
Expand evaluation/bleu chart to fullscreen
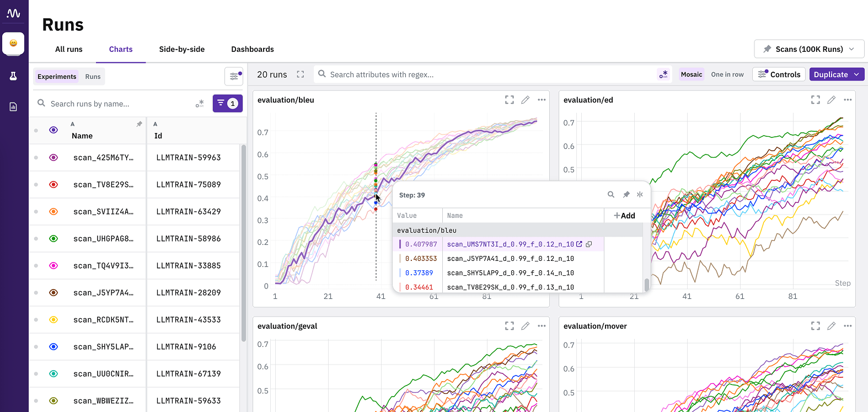[x=510, y=100]
